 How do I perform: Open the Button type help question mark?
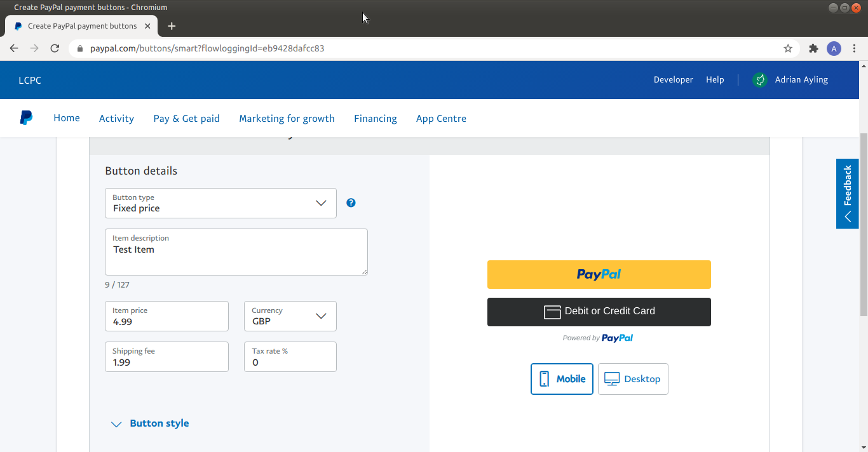click(351, 203)
